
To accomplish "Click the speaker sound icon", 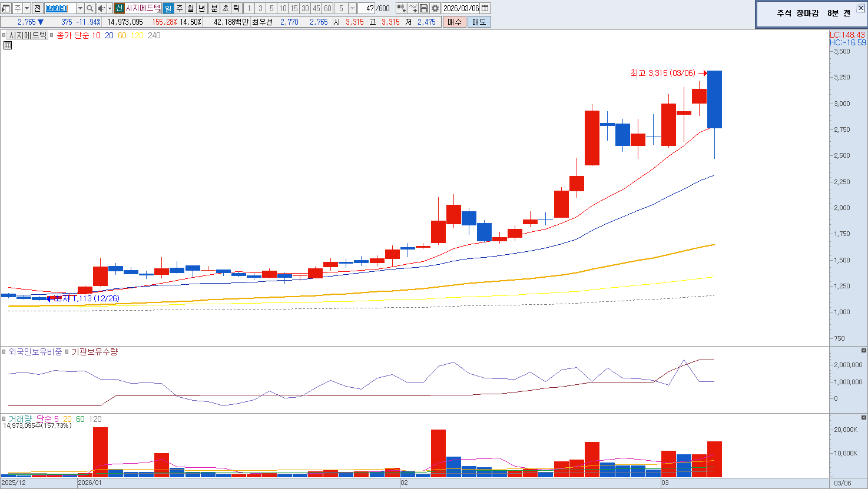I will pos(101,8).
